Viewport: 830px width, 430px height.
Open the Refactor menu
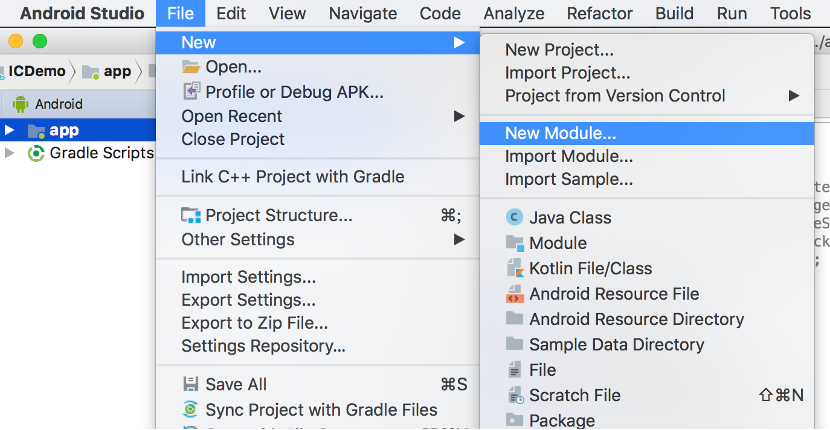pyautogui.click(x=599, y=13)
